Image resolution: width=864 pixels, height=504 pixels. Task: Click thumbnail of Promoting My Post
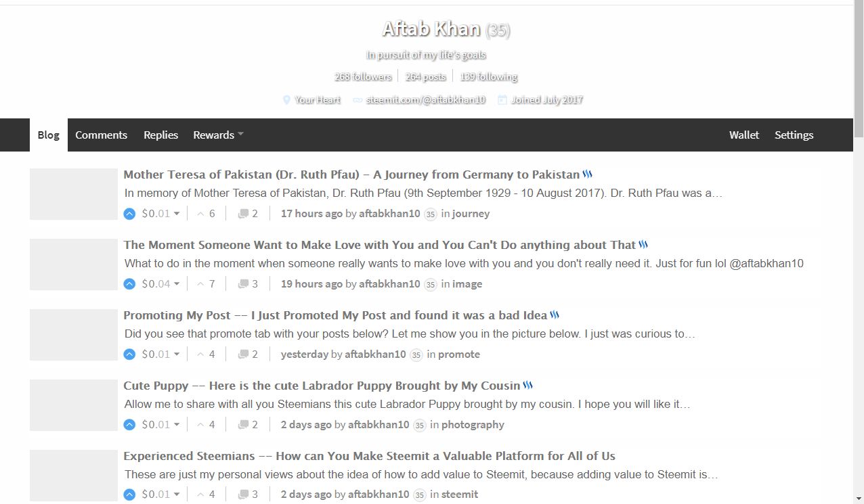tap(74, 335)
